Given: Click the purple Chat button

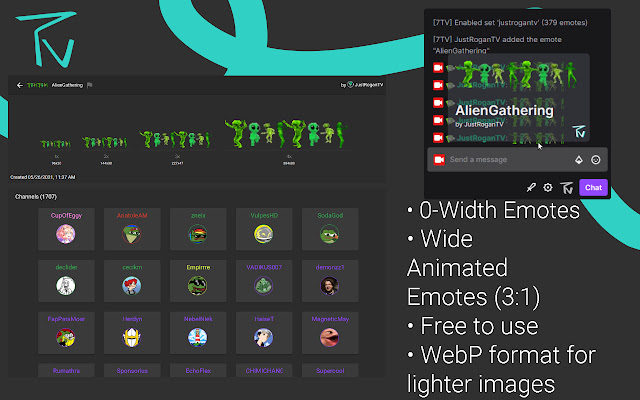Looking at the screenshot, I should click(x=593, y=187).
